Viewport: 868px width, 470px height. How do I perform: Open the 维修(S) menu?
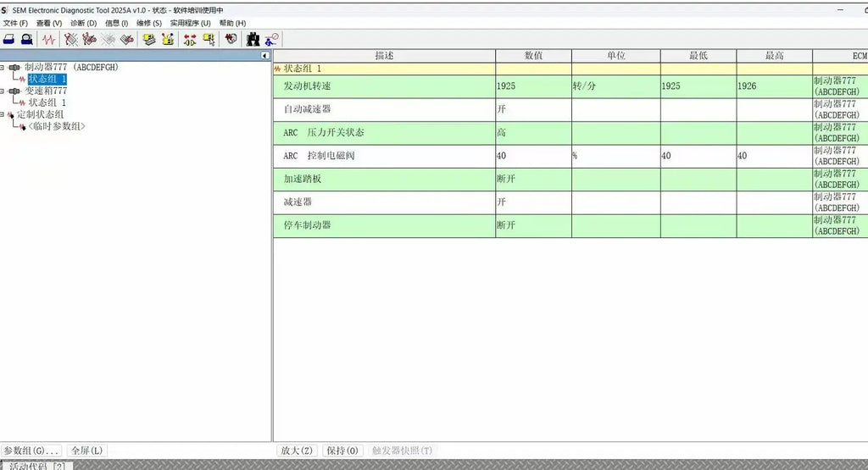point(149,23)
